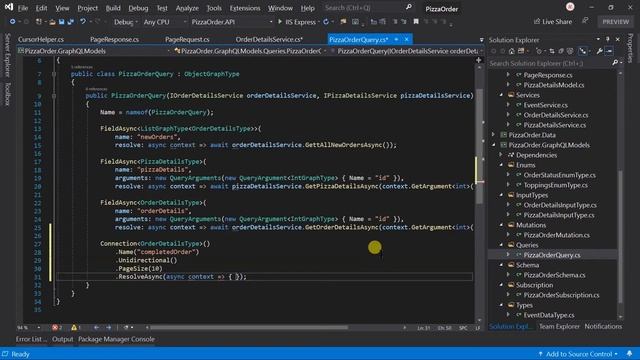Start debugging with IIS Express
Image resolution: width=640 pixels, height=360 pixels.
(x=297, y=22)
